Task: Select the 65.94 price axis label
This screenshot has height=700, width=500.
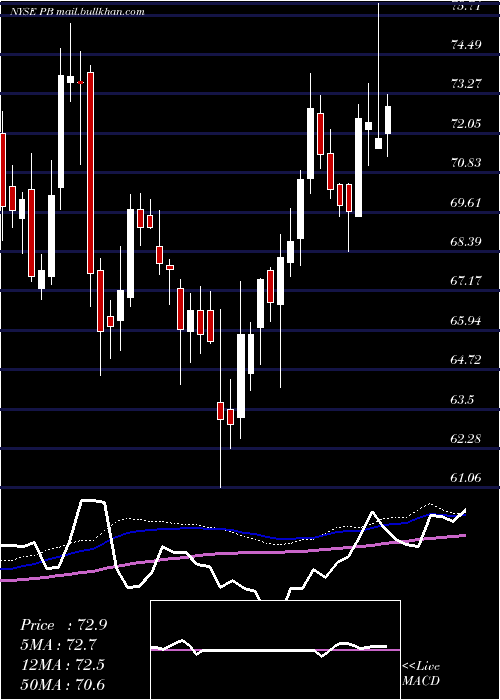Action: pos(466,321)
